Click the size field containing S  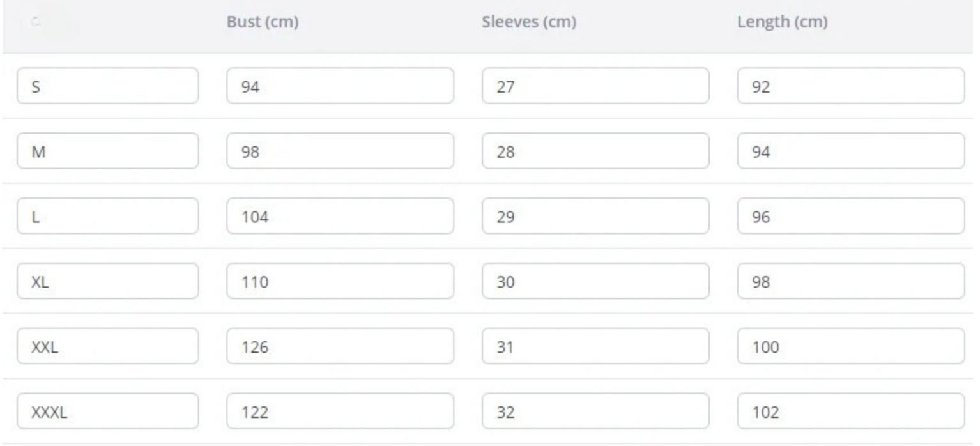tap(107, 86)
